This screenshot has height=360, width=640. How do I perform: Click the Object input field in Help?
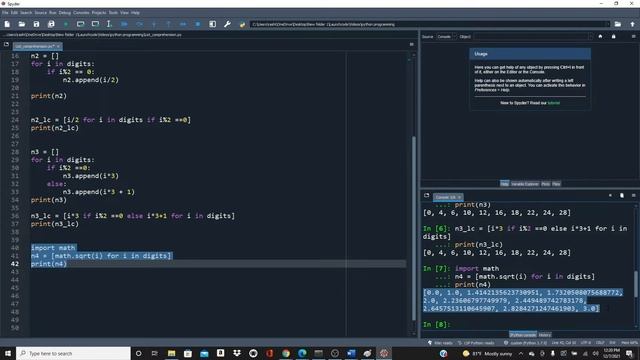click(532, 37)
